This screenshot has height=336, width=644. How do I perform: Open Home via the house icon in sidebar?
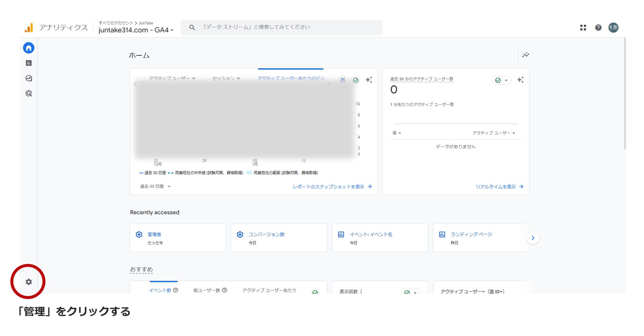click(29, 48)
